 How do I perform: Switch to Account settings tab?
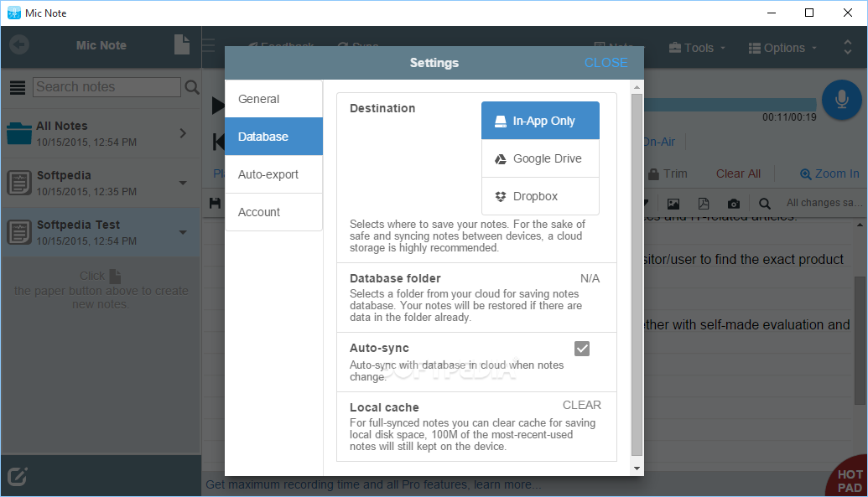[273, 212]
